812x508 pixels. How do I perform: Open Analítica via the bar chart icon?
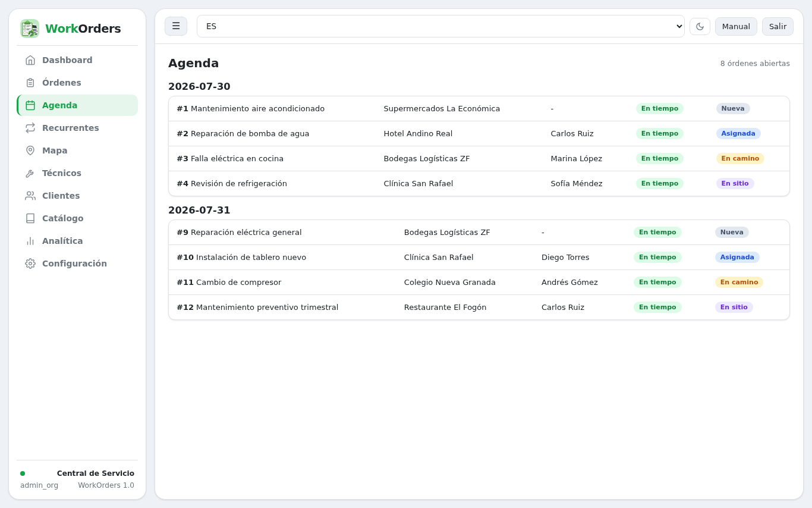30,241
